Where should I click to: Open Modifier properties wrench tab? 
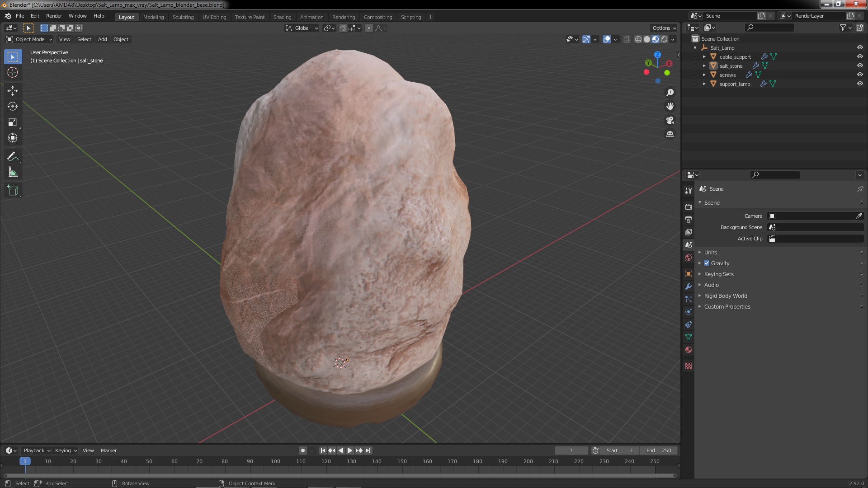coord(688,286)
